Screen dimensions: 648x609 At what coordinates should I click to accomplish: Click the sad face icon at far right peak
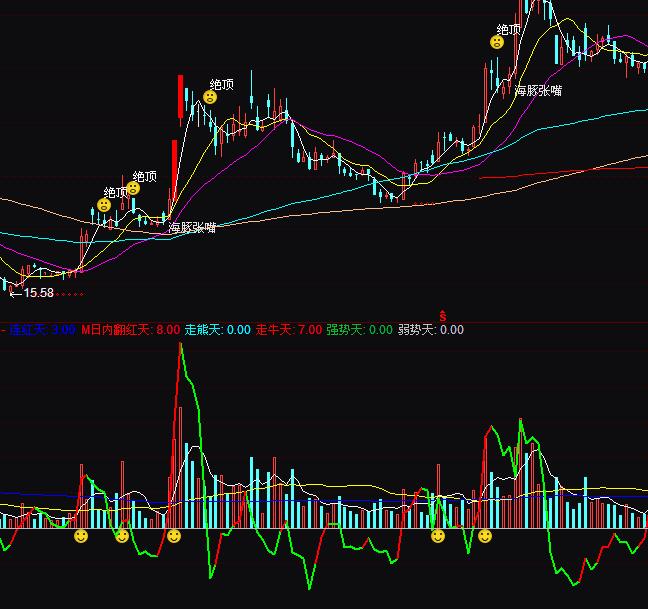point(497,42)
